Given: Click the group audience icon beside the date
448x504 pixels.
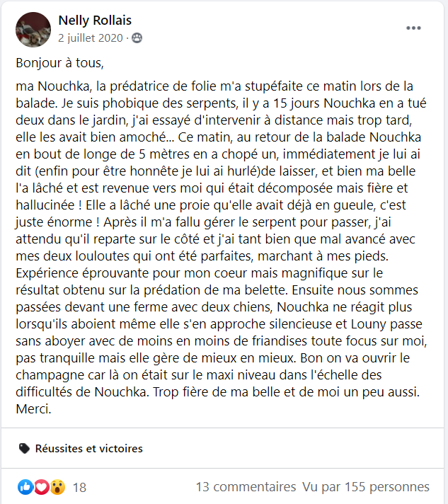Looking at the screenshot, I should coord(137,38).
